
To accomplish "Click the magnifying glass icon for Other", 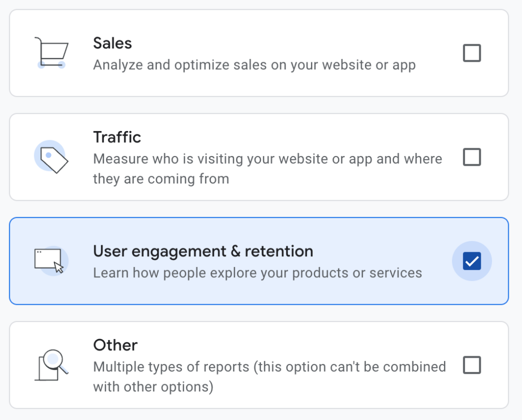I will (51, 365).
